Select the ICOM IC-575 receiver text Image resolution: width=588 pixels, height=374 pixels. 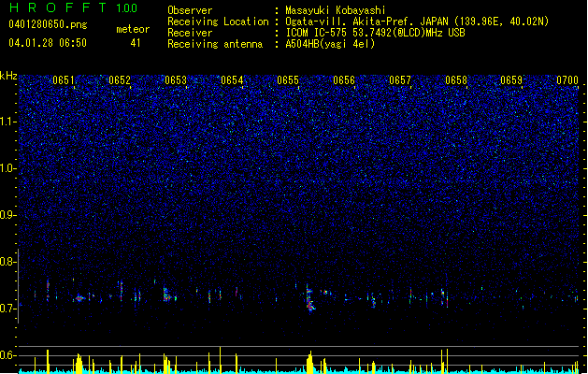tap(376, 33)
